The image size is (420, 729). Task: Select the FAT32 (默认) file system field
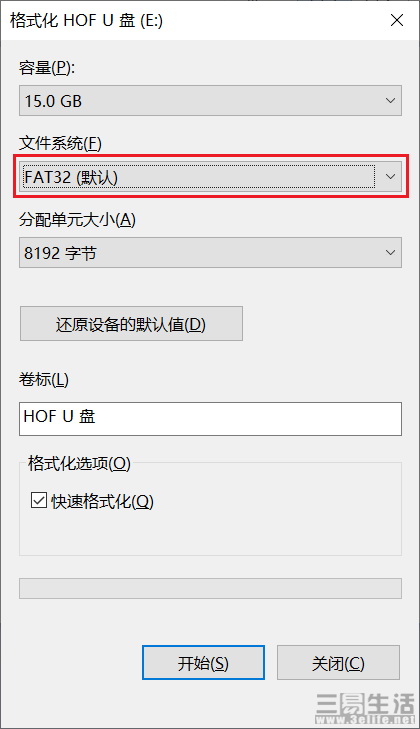pyautogui.click(x=210, y=177)
